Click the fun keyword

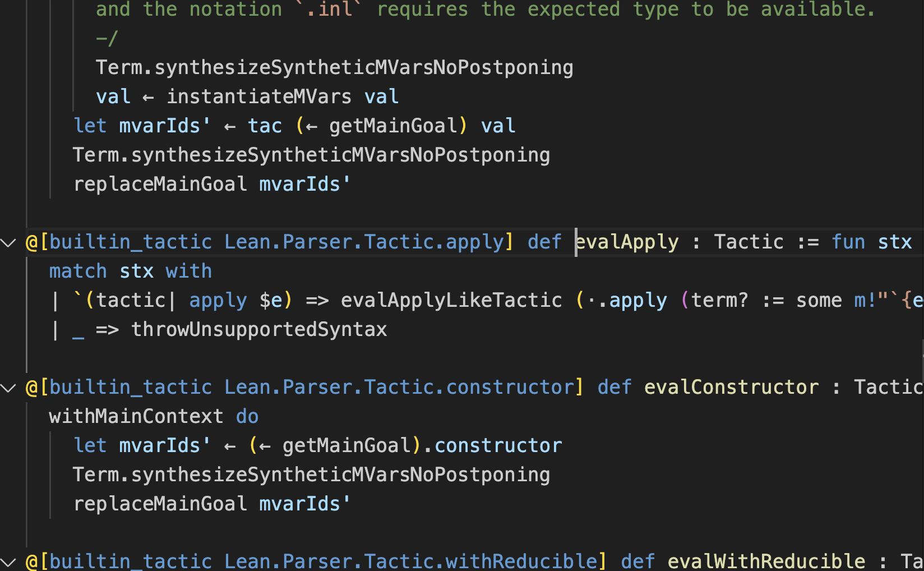[x=848, y=242]
